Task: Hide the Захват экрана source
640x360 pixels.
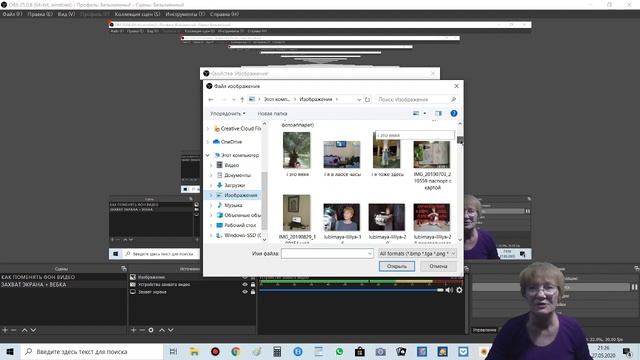Action: 245,292
